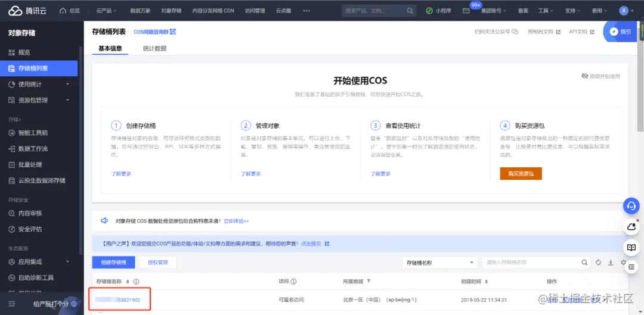644x315 pixels.
Task: Open bucket list column settings gear
Action: tap(623, 263)
